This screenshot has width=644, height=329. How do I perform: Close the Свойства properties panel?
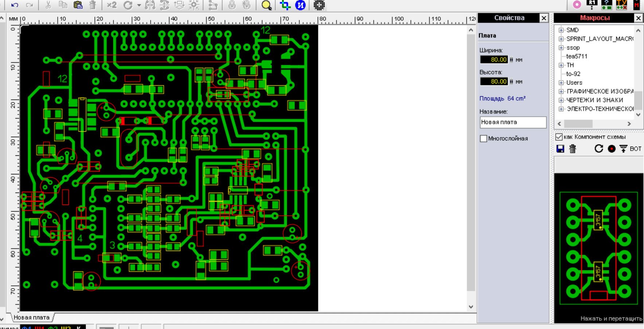543,18
